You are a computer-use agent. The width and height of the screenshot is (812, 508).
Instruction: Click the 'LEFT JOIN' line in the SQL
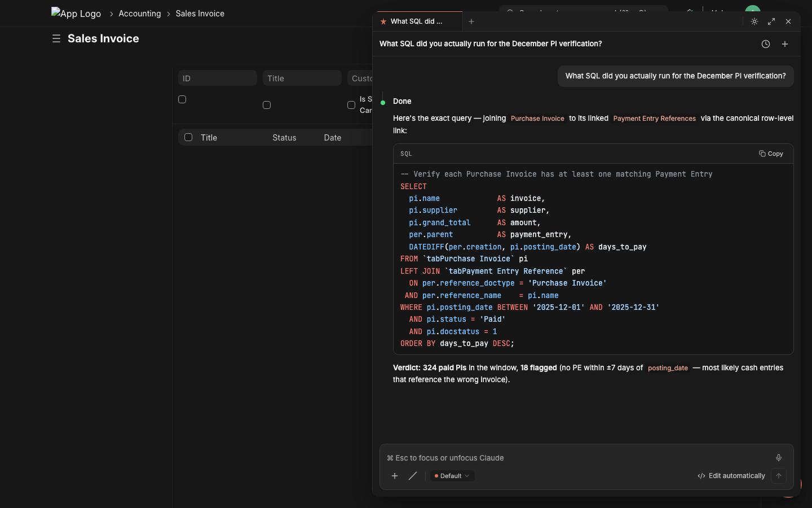tap(492, 271)
